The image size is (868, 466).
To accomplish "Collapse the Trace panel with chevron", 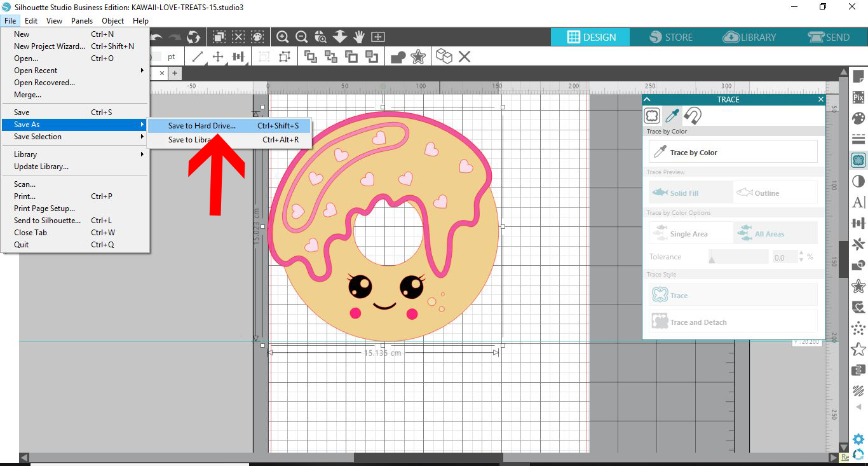I will coord(648,99).
